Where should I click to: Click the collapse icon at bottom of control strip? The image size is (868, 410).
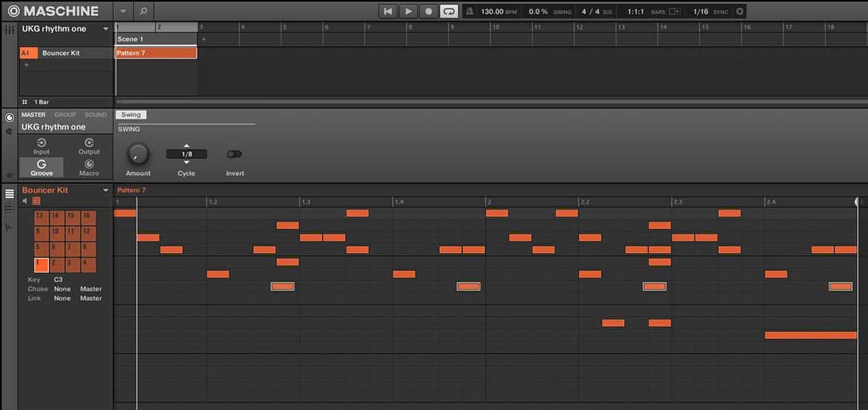click(x=10, y=176)
